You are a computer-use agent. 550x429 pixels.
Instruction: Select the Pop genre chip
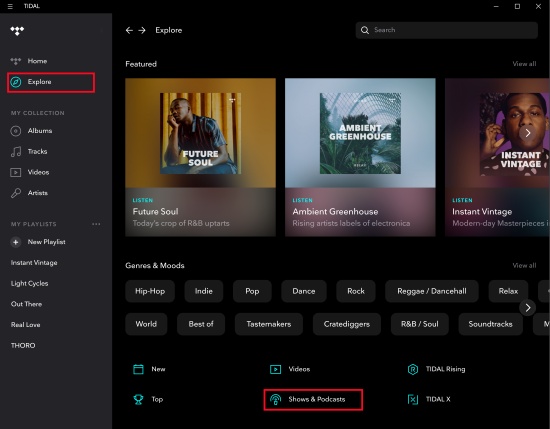click(x=252, y=291)
